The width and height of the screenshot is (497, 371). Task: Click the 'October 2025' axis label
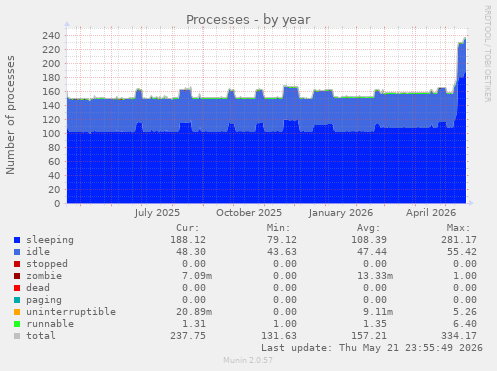coord(249,213)
